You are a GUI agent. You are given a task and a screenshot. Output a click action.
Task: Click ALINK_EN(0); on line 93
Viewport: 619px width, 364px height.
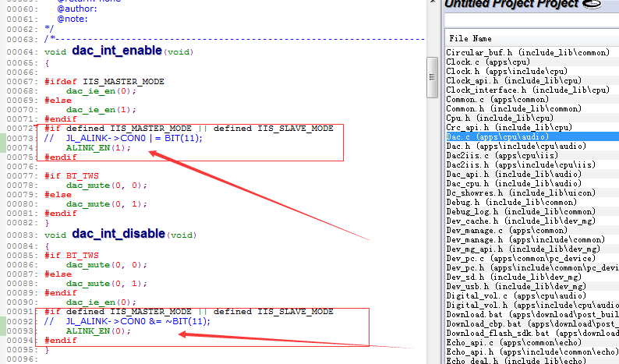(x=98, y=331)
